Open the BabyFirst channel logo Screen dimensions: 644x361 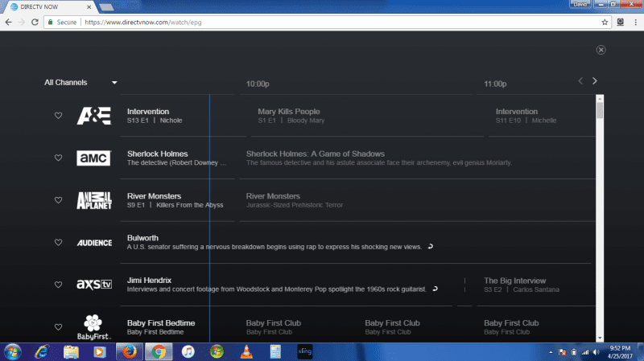point(93,327)
